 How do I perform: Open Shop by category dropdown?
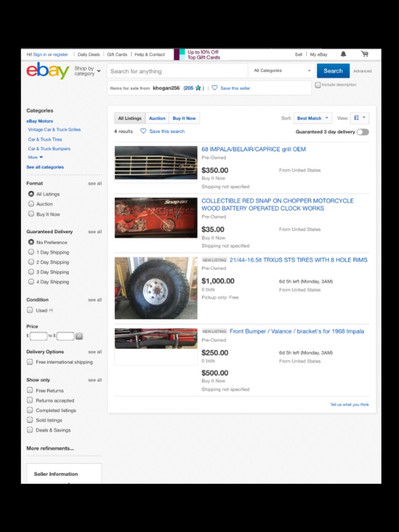pyautogui.click(x=87, y=71)
